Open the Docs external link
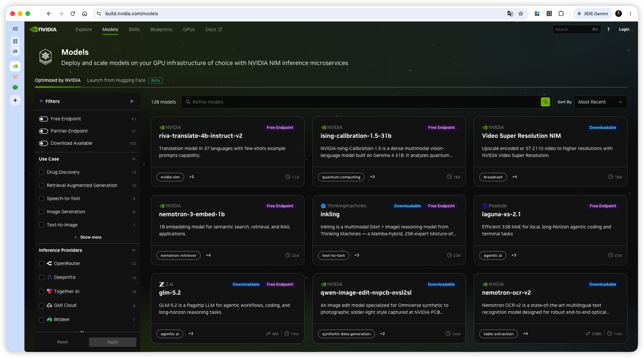This screenshot has width=644, height=358. (x=213, y=29)
